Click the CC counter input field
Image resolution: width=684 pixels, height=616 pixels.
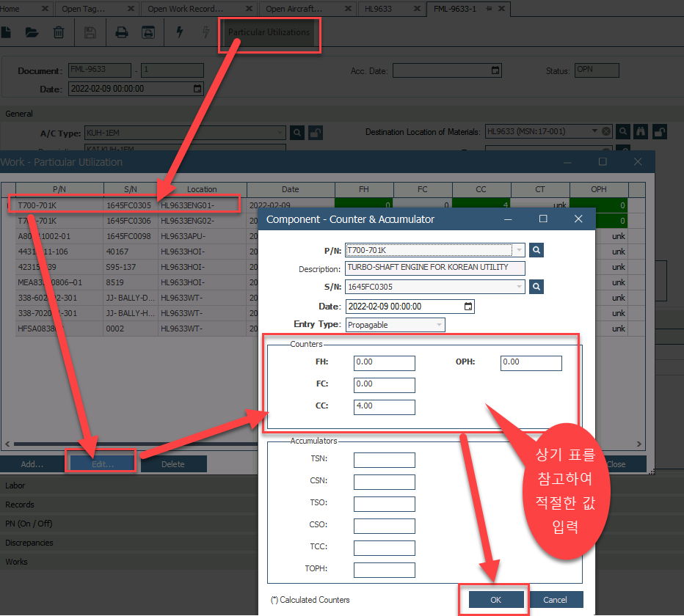pos(384,406)
